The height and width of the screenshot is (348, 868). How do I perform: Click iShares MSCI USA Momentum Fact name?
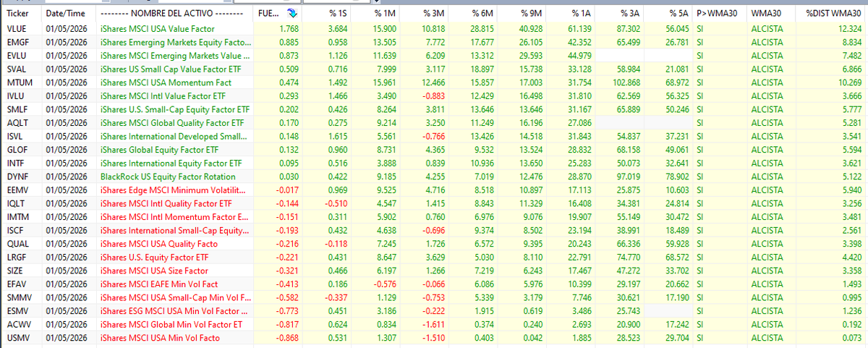165,82
